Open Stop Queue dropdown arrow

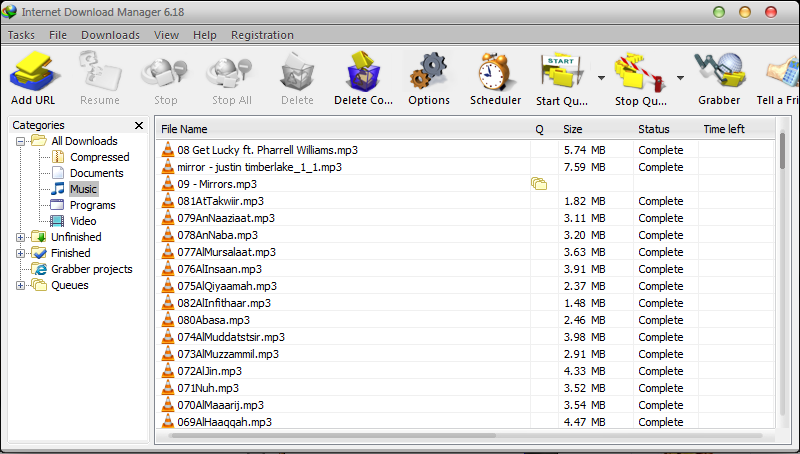(680, 78)
